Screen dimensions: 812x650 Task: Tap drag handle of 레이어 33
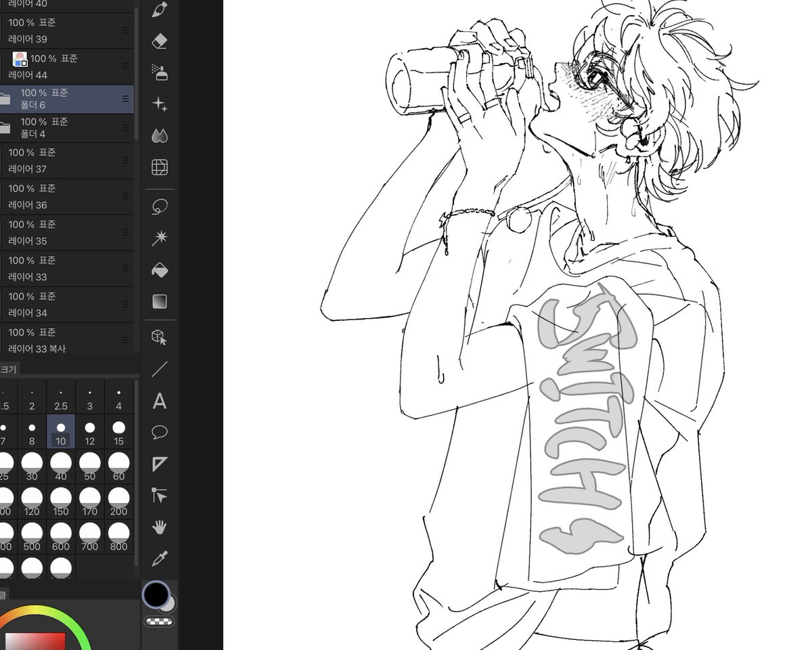point(125,268)
